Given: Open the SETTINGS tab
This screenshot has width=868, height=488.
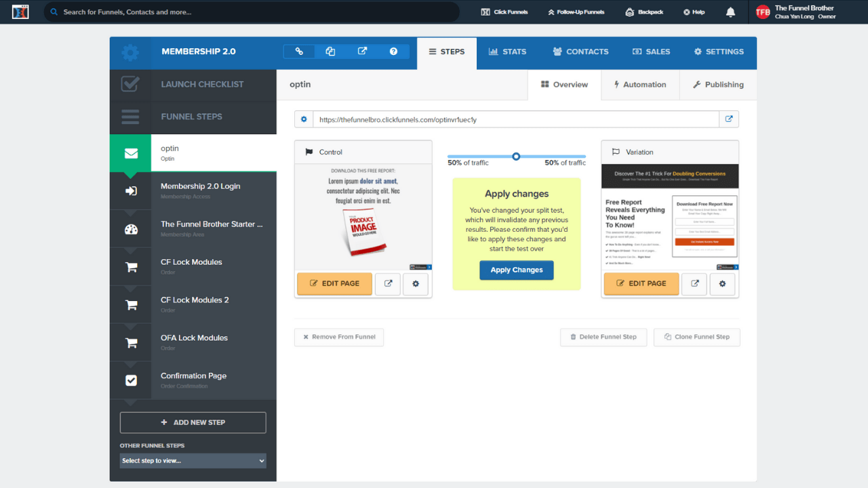Looking at the screenshot, I should (719, 52).
